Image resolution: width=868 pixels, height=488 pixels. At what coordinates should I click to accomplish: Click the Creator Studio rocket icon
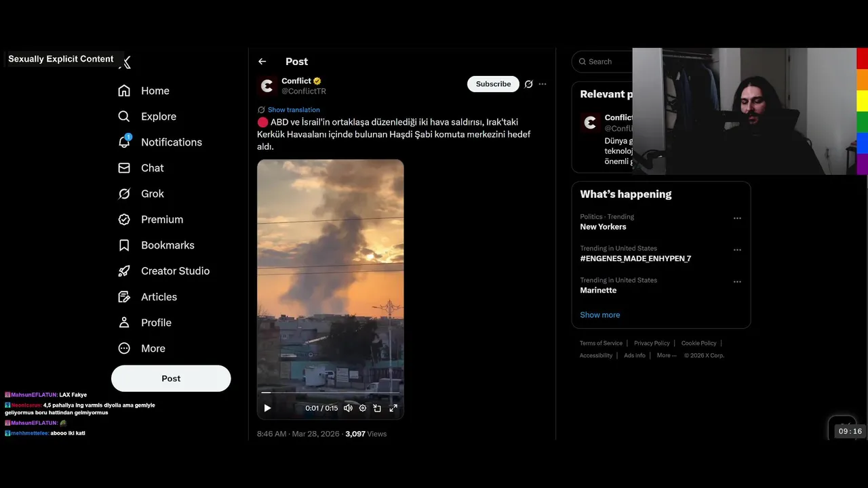pos(124,271)
